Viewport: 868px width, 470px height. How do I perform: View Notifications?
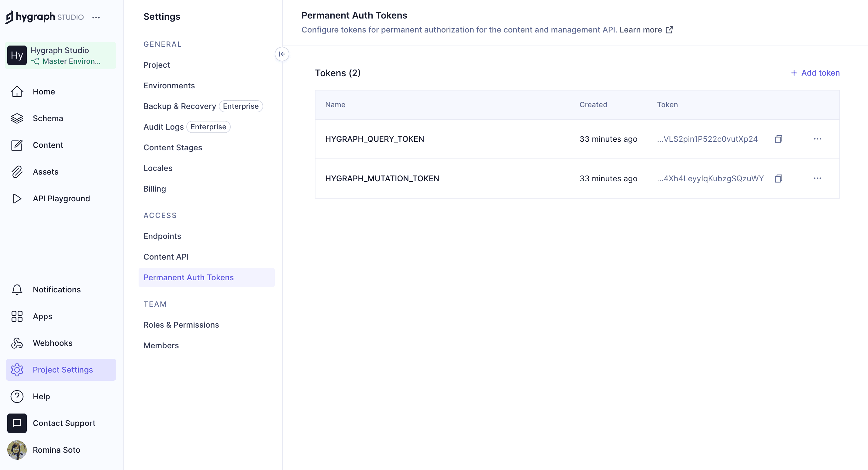point(57,289)
